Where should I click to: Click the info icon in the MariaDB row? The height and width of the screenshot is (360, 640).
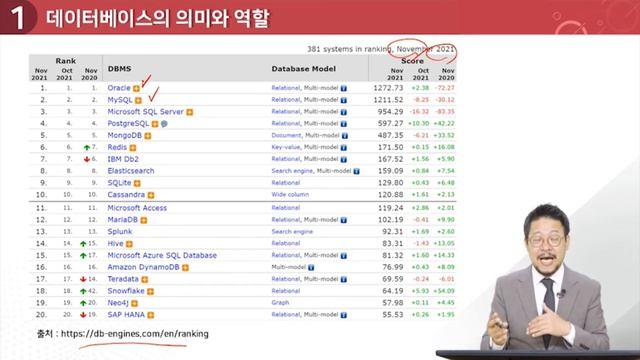click(x=344, y=220)
